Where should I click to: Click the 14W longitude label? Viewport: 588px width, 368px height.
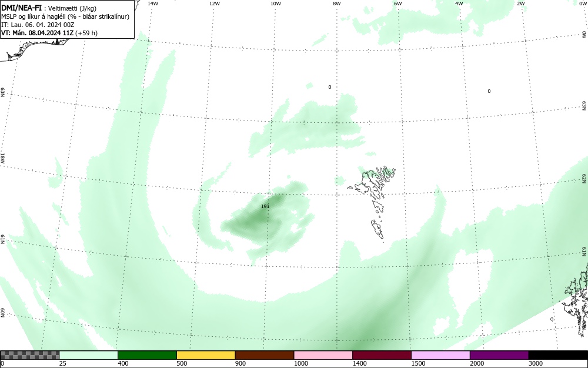[153, 4]
